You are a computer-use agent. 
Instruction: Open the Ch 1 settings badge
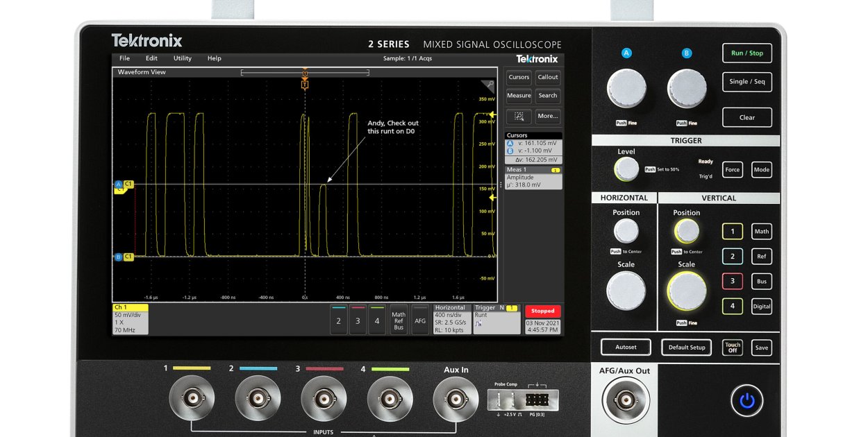tap(131, 318)
